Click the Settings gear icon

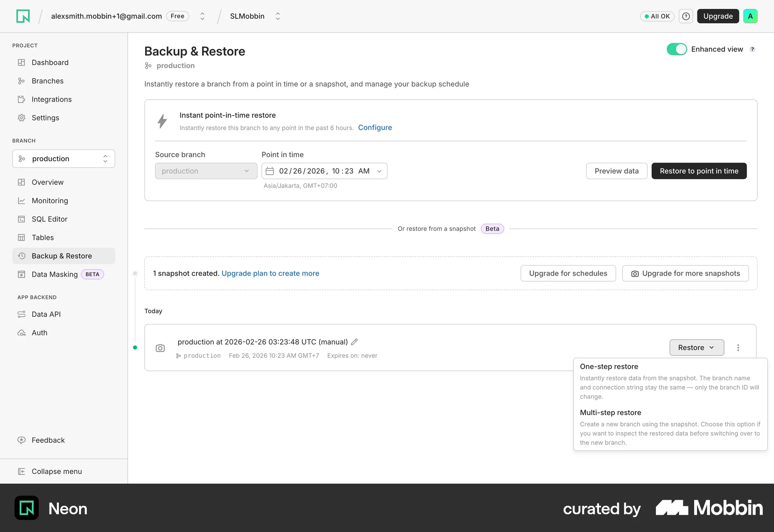pos(21,118)
